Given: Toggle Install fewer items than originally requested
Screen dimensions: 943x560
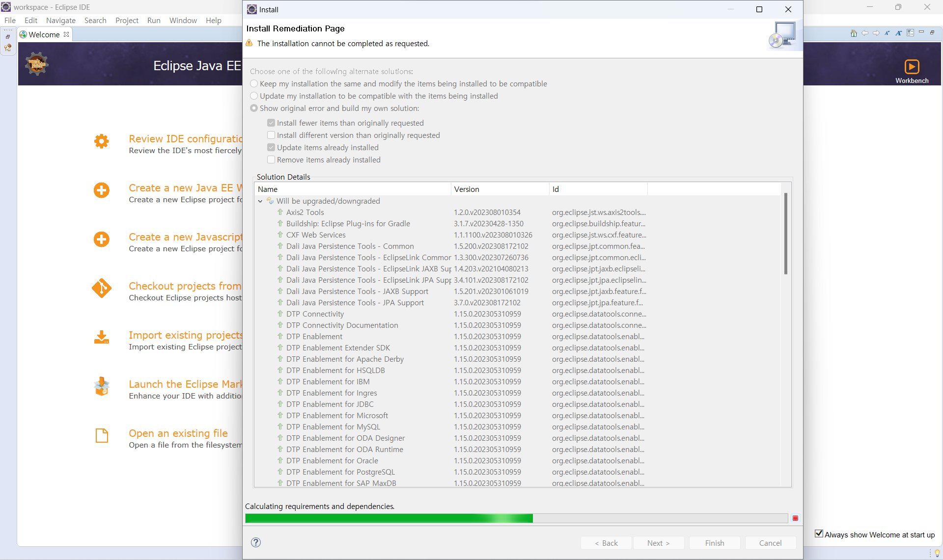Looking at the screenshot, I should 271,123.
